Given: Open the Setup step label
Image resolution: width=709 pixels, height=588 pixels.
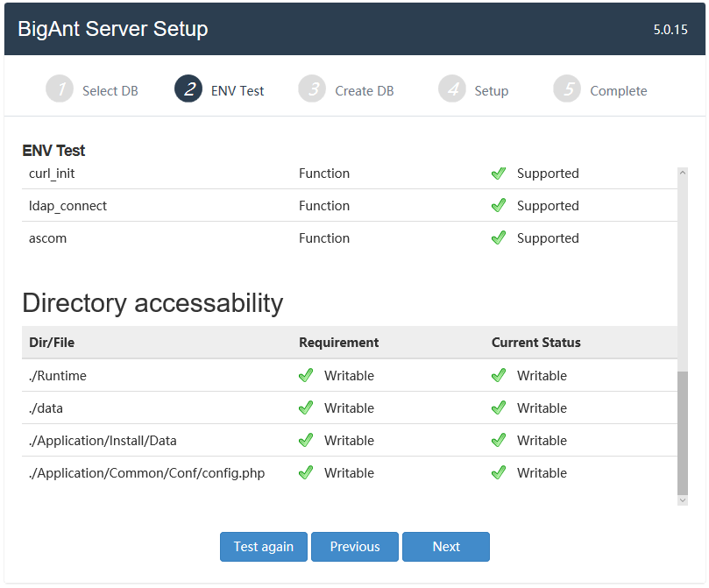Looking at the screenshot, I should click(x=492, y=91).
